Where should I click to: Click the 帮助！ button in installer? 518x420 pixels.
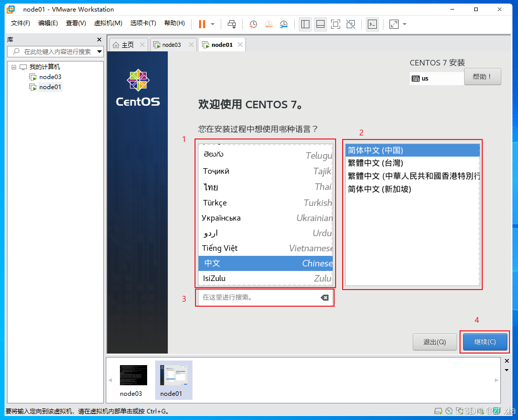[x=482, y=77]
